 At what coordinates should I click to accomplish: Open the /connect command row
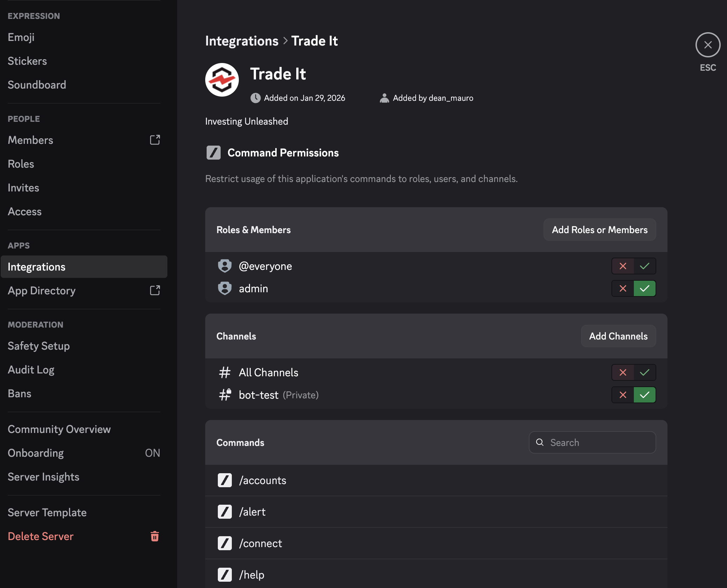(x=436, y=543)
